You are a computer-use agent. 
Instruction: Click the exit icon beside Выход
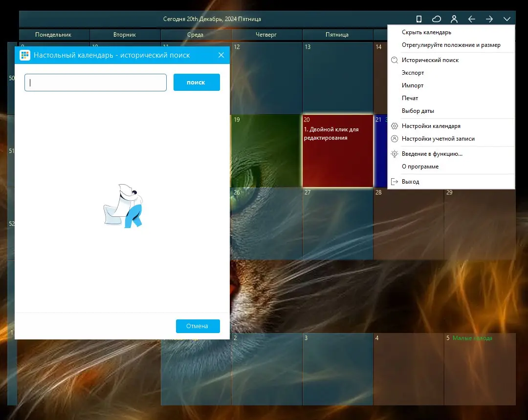point(395,182)
